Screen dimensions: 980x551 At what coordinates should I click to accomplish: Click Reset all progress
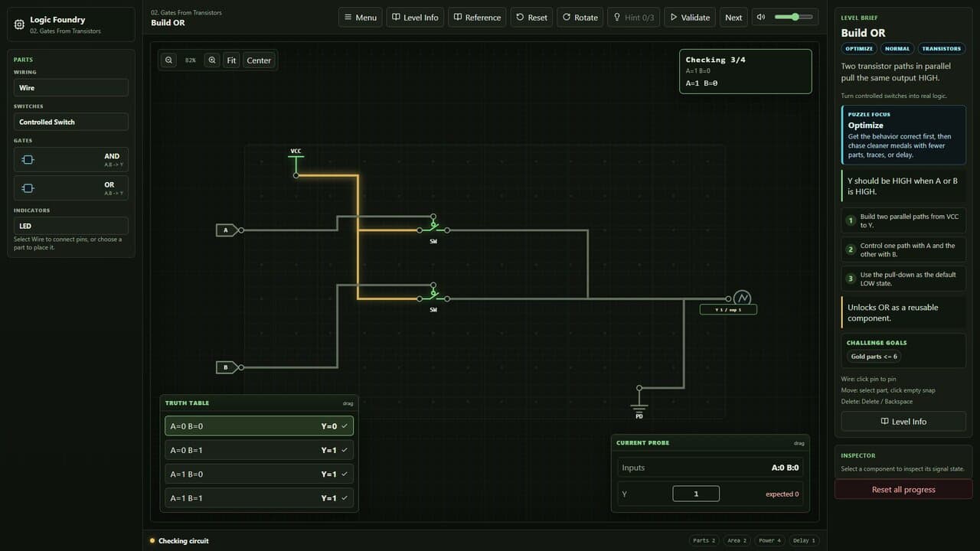coord(903,489)
